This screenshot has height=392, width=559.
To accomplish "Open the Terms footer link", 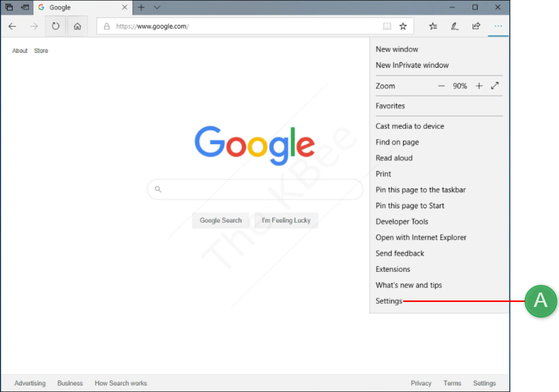I will (453, 383).
